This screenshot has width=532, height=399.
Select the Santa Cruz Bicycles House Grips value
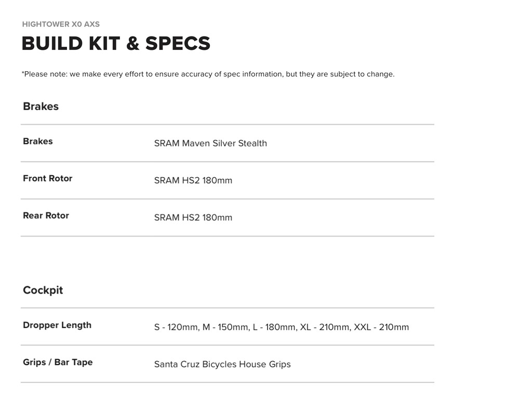[222, 365]
